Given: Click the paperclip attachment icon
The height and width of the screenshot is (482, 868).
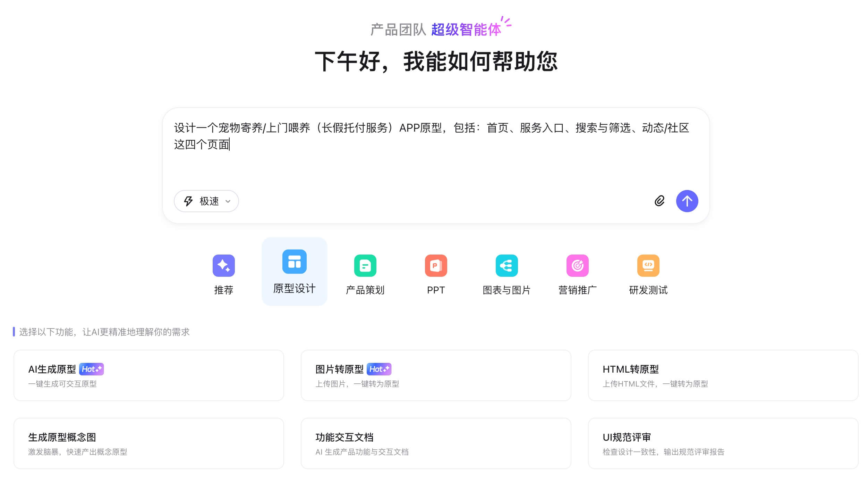Looking at the screenshot, I should (x=659, y=201).
